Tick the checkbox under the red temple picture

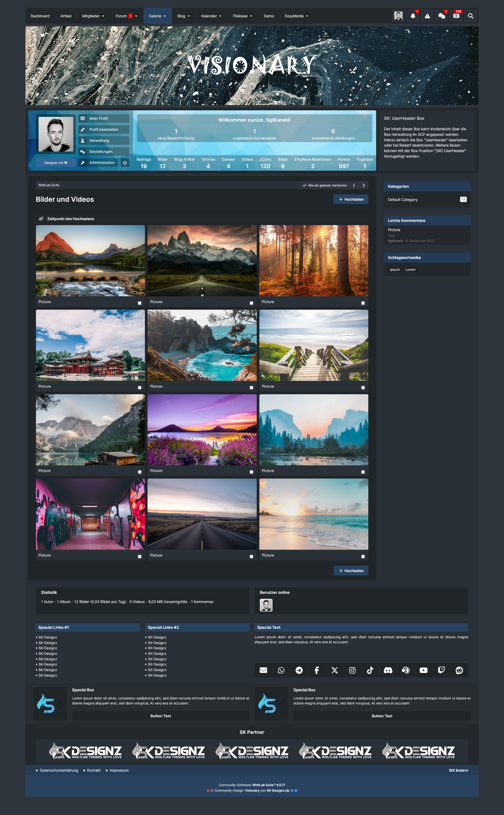140,387
